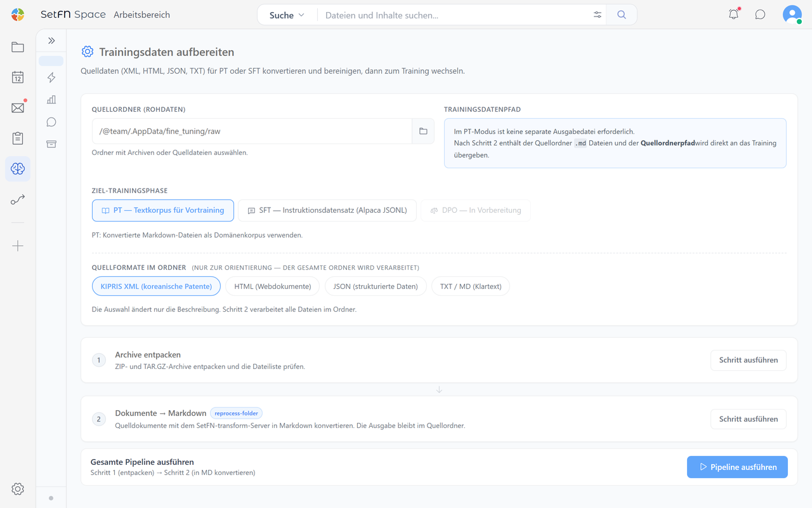Browse for source folder with folder button

coord(423,131)
